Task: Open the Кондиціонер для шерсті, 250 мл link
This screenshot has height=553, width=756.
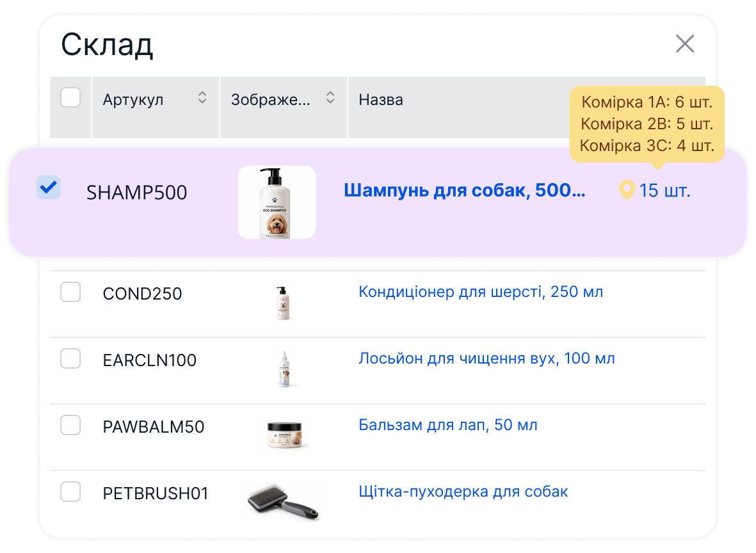Action: pyautogui.click(x=481, y=292)
